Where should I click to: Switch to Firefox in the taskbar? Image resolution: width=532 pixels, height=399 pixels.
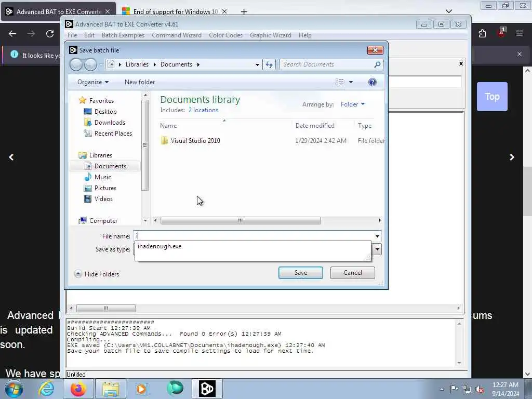[78, 389]
